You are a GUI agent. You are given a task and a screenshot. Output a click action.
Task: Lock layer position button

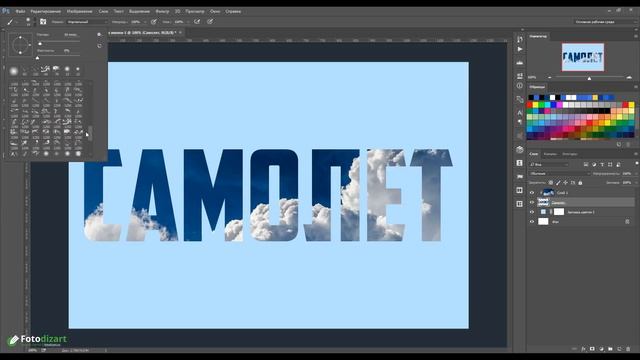pos(565,183)
